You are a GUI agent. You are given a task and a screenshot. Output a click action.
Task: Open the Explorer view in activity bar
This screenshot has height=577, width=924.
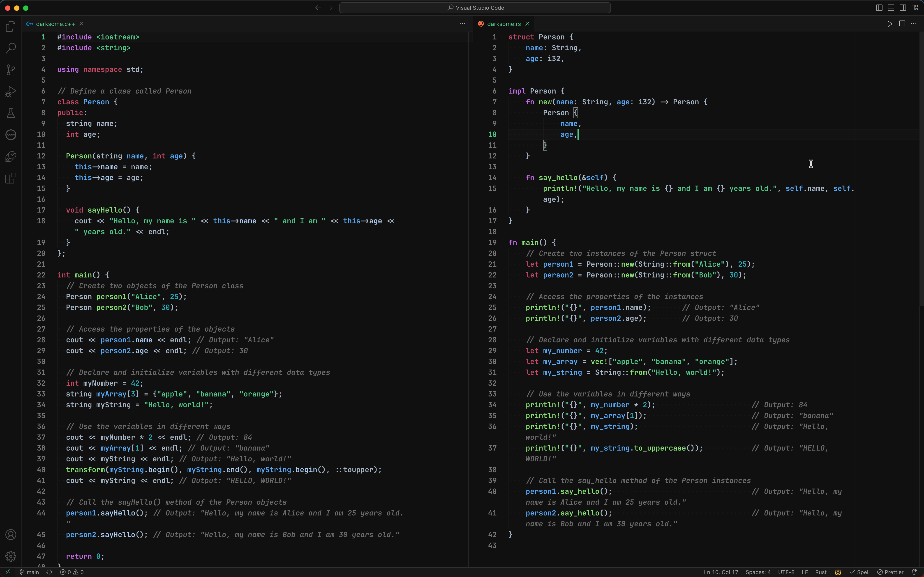pyautogui.click(x=11, y=26)
